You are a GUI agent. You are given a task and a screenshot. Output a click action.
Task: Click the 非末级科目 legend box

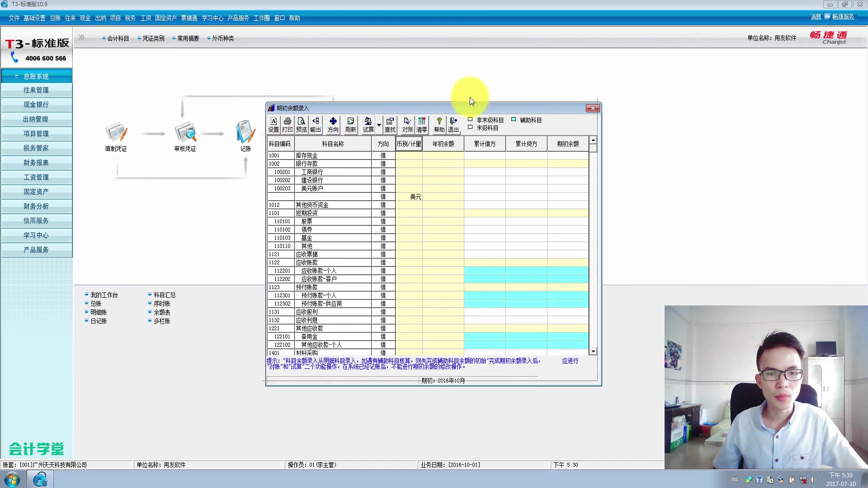[x=470, y=120]
